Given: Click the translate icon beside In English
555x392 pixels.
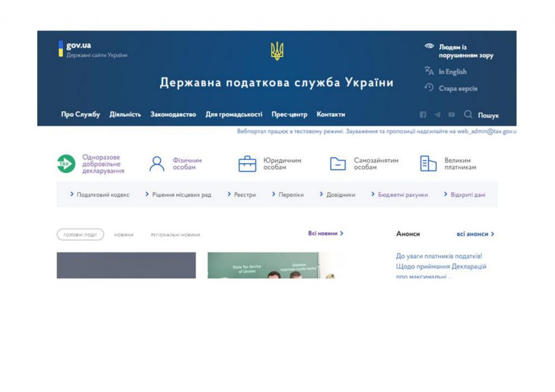Looking at the screenshot, I should (x=429, y=71).
